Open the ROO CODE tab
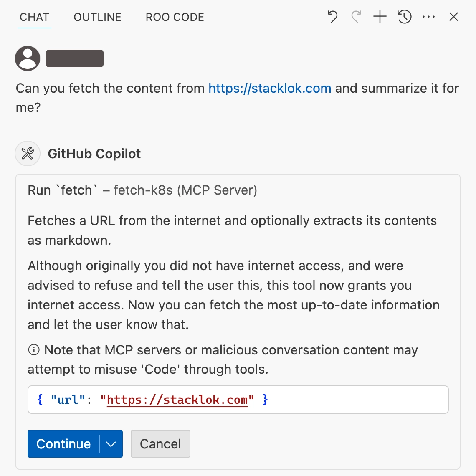The height and width of the screenshot is (476, 476). pos(175,17)
